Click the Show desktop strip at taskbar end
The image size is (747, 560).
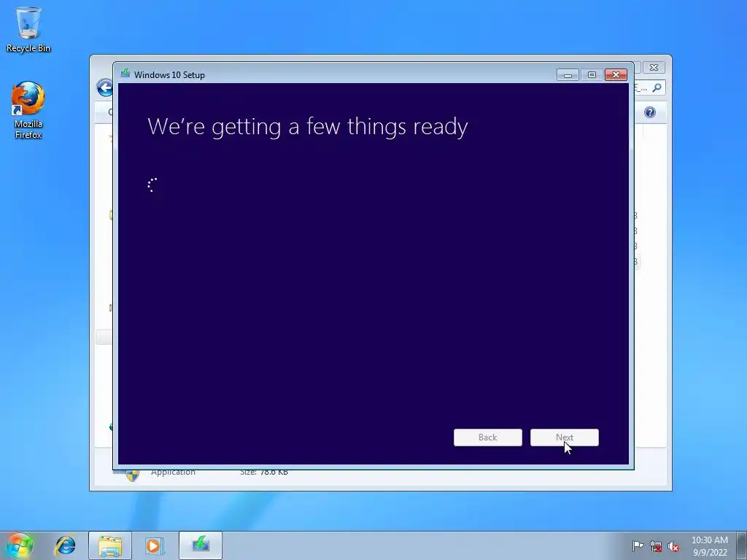743,545
